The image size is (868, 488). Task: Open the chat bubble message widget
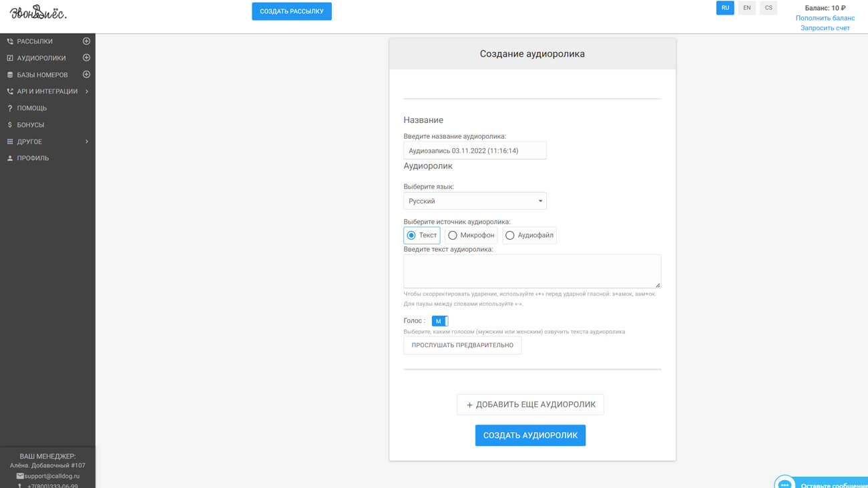(x=785, y=484)
